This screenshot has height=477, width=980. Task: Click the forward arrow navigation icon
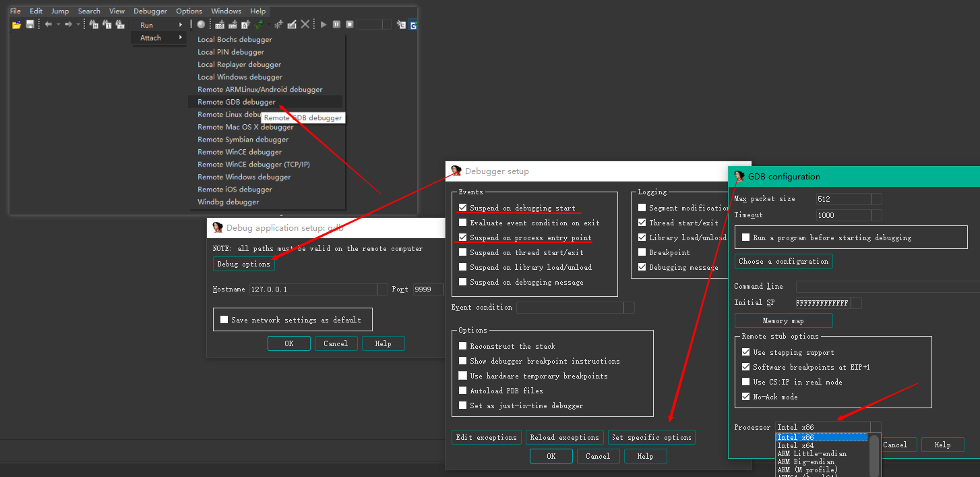pyautogui.click(x=69, y=25)
